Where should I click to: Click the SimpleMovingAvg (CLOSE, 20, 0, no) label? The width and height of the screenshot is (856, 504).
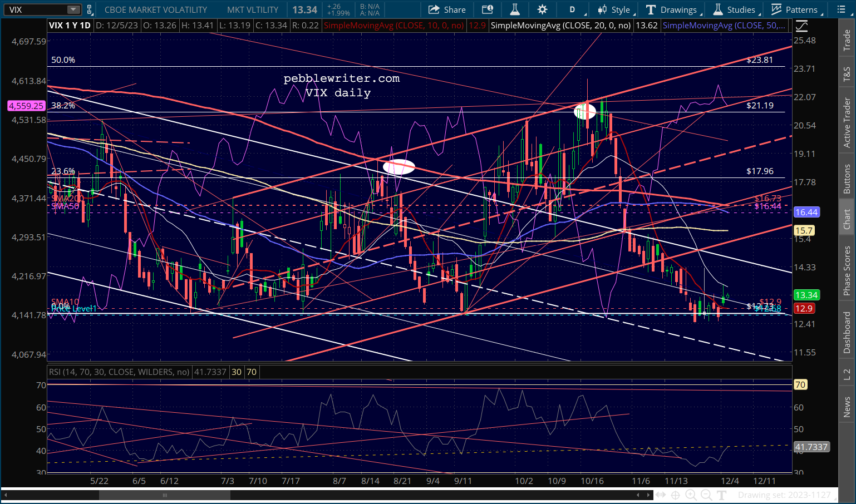click(561, 26)
